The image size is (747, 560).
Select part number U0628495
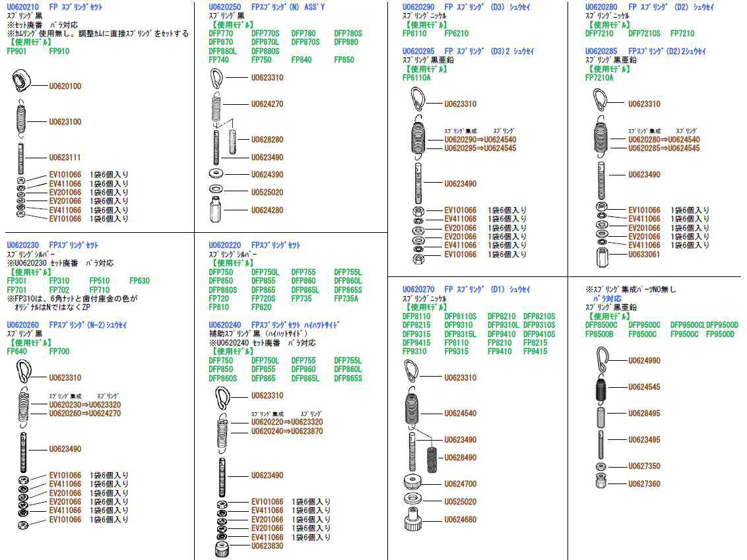(644, 414)
